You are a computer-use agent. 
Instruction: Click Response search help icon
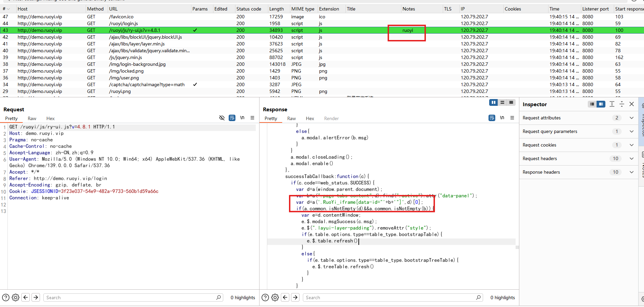coord(266,298)
